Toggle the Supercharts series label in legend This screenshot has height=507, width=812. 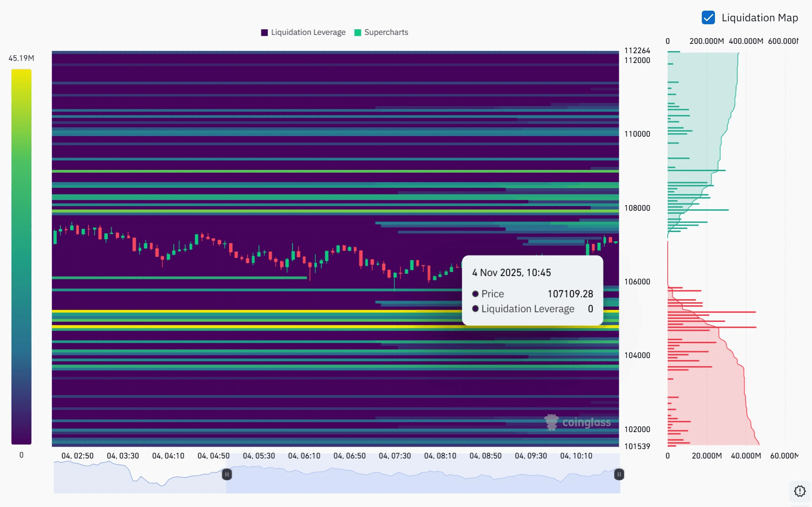click(386, 32)
